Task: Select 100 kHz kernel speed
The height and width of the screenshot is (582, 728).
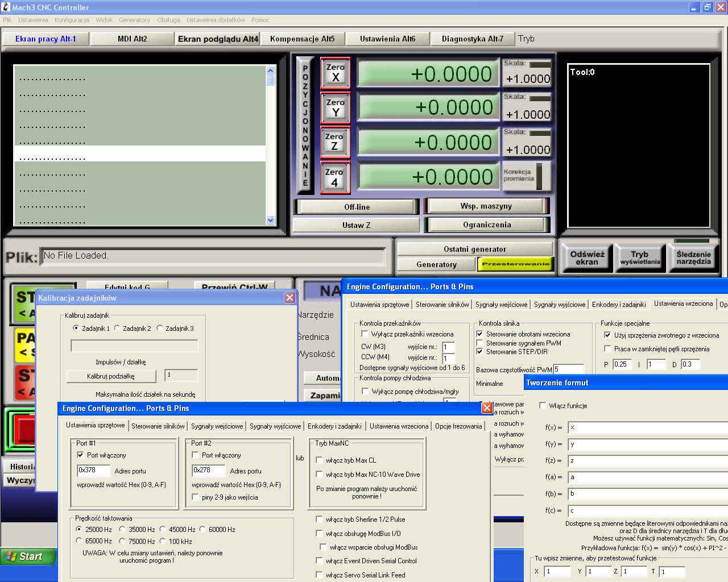Action: click(163, 541)
